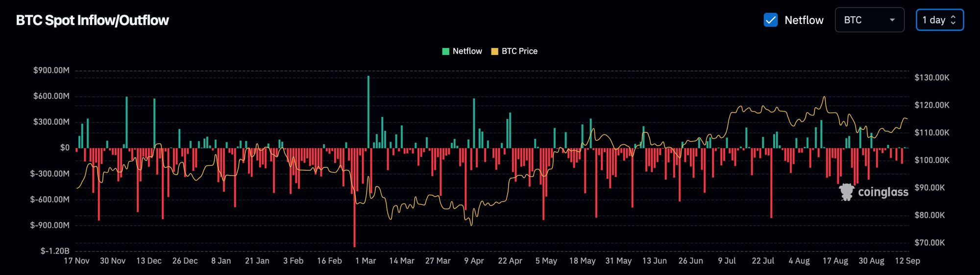Select the 9 Apr x-axis date label
The height and width of the screenshot is (275, 980).
[474, 261]
